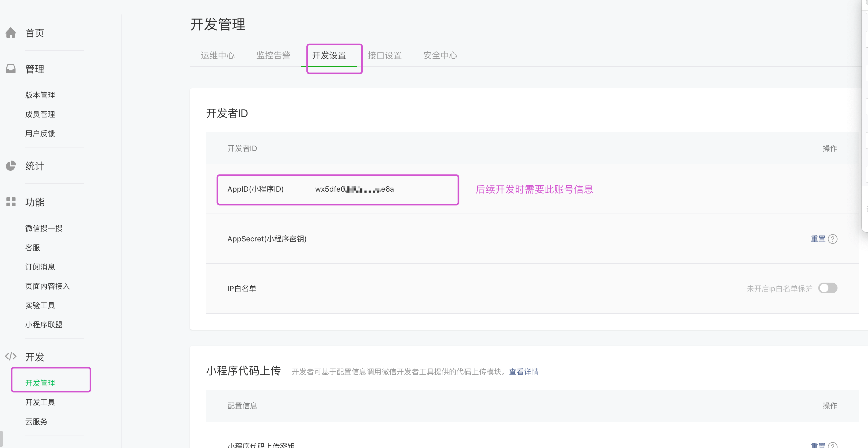Click the 开发管理 page title
The image size is (868, 448).
(218, 24)
